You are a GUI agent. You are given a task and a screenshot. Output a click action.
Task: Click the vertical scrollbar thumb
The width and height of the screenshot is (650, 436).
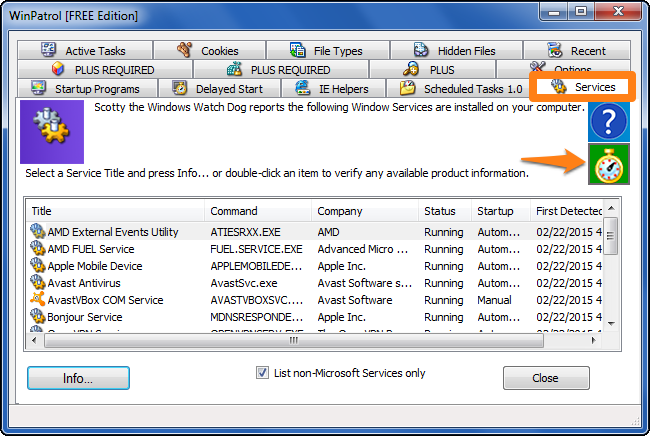coord(611,235)
